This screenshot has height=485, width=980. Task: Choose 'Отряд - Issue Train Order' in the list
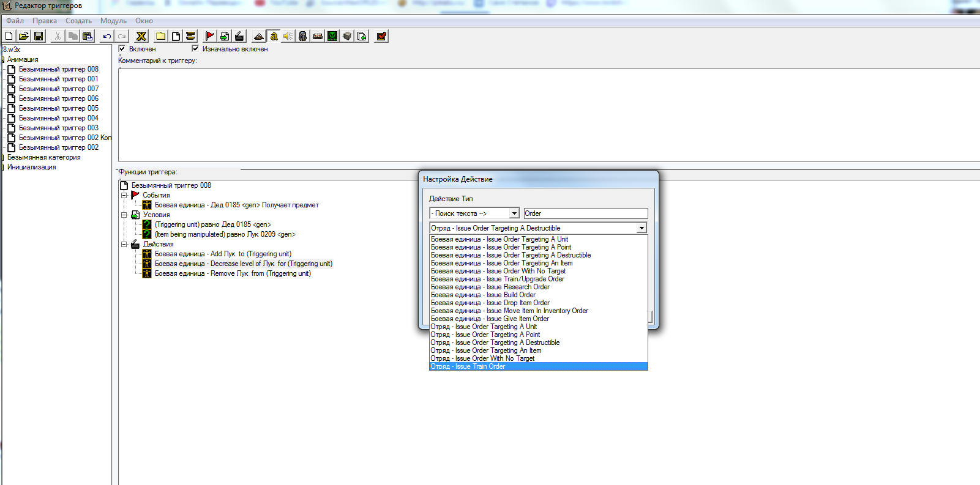coord(539,366)
